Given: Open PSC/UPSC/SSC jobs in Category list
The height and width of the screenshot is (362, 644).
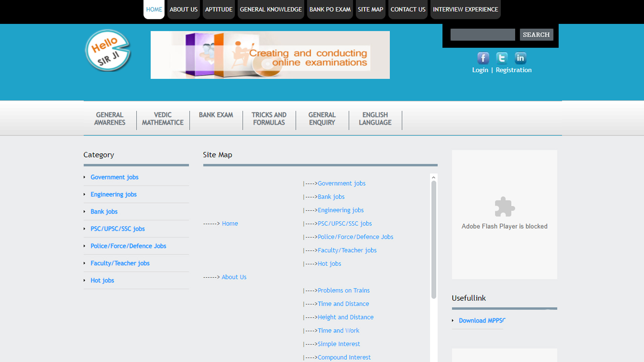Looking at the screenshot, I should point(117,229).
